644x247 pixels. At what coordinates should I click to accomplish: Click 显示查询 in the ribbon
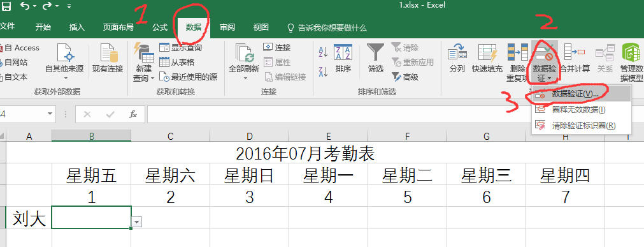181,48
